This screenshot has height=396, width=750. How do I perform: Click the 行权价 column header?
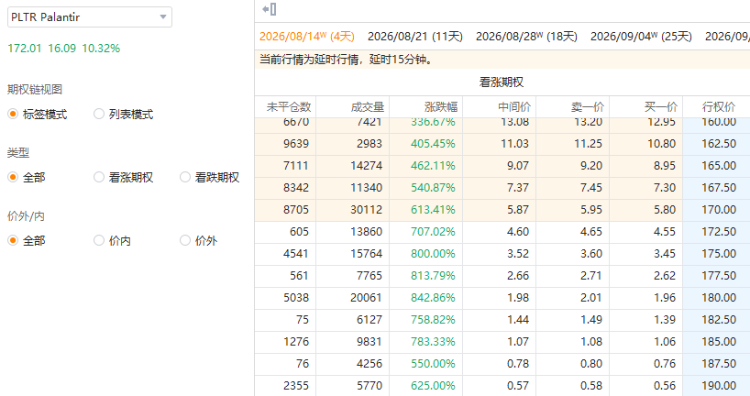(x=717, y=107)
